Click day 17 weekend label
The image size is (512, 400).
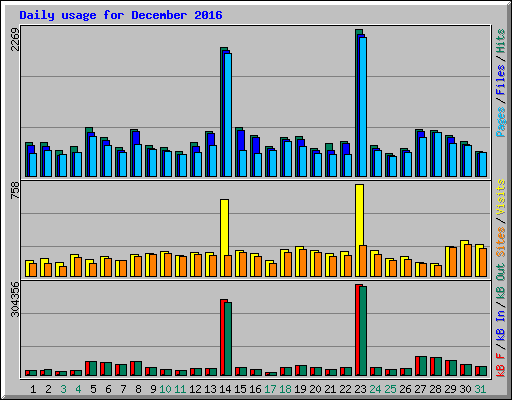tap(270, 389)
